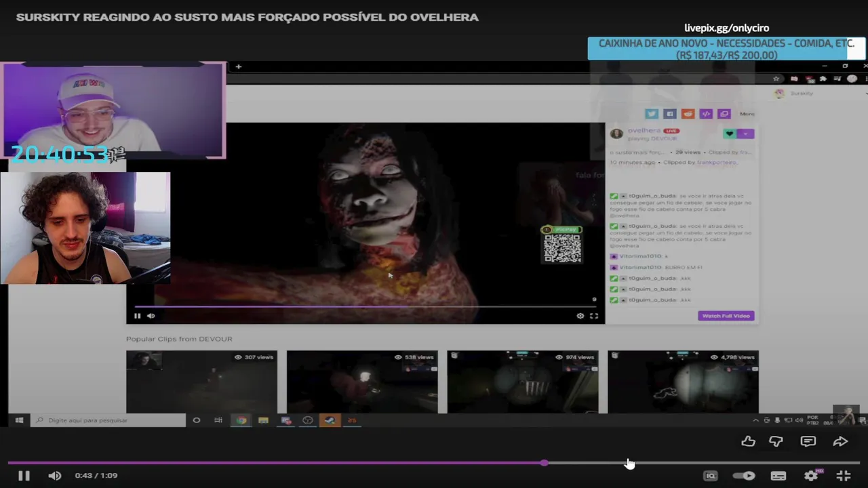Click the Watch Full Video button
The image size is (868, 488).
pos(726,316)
